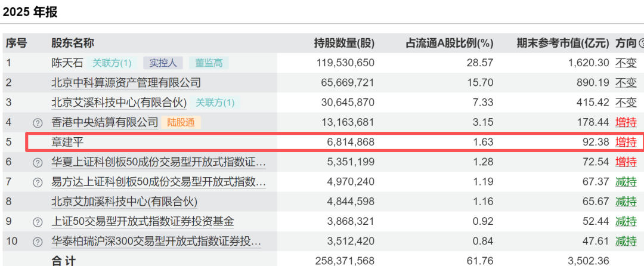Image resolution: width=644 pixels, height=266 pixels.
Task: Click 不变 direction for 陈天石
Action: click(626, 63)
